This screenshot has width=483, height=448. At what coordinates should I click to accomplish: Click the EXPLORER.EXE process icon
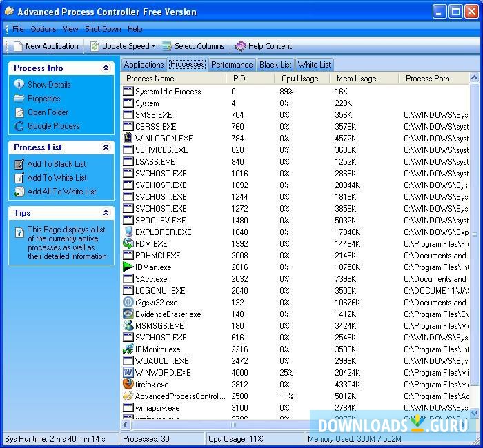point(128,232)
